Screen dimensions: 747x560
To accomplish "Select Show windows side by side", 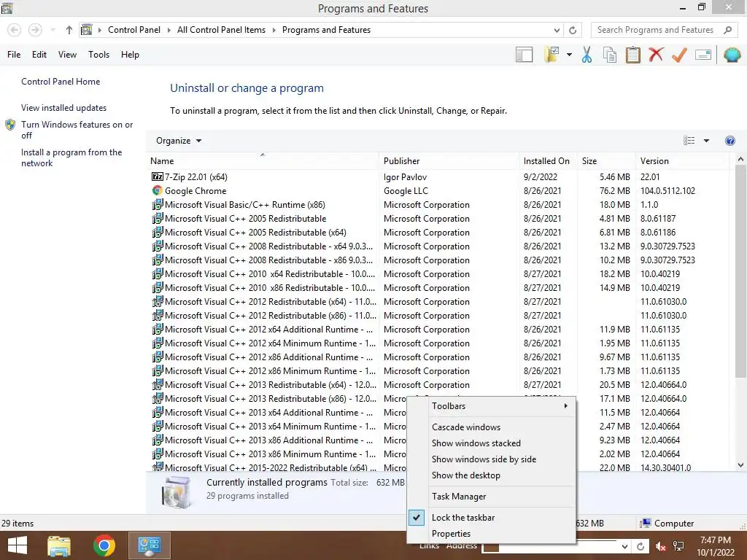I will (491, 459).
